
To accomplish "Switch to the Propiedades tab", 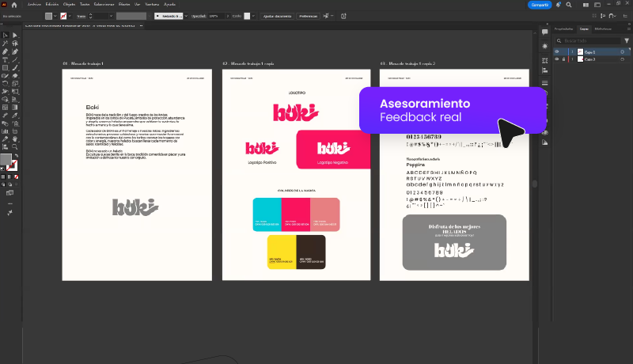I will (563, 28).
